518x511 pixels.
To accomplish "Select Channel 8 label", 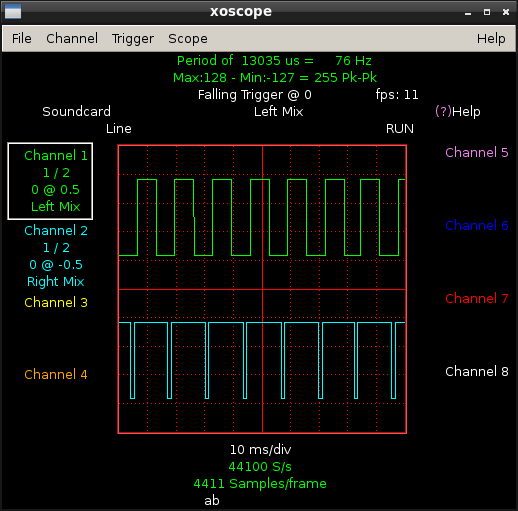I will [477, 372].
